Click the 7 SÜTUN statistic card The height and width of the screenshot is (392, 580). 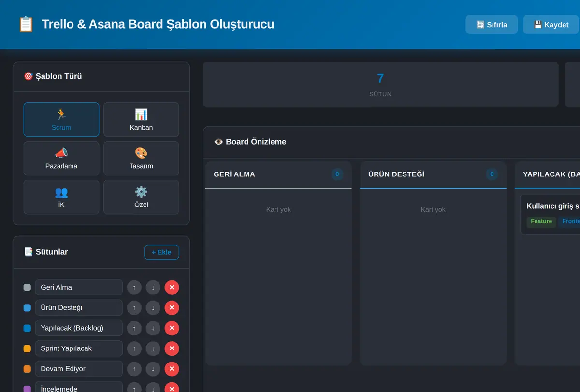coord(380,85)
